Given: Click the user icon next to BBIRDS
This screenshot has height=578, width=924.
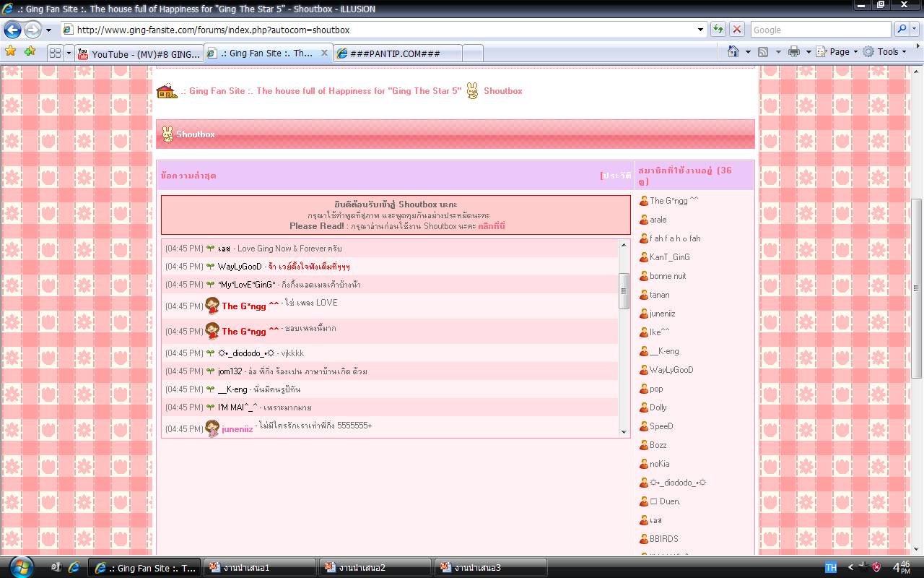Looking at the screenshot, I should (x=644, y=539).
